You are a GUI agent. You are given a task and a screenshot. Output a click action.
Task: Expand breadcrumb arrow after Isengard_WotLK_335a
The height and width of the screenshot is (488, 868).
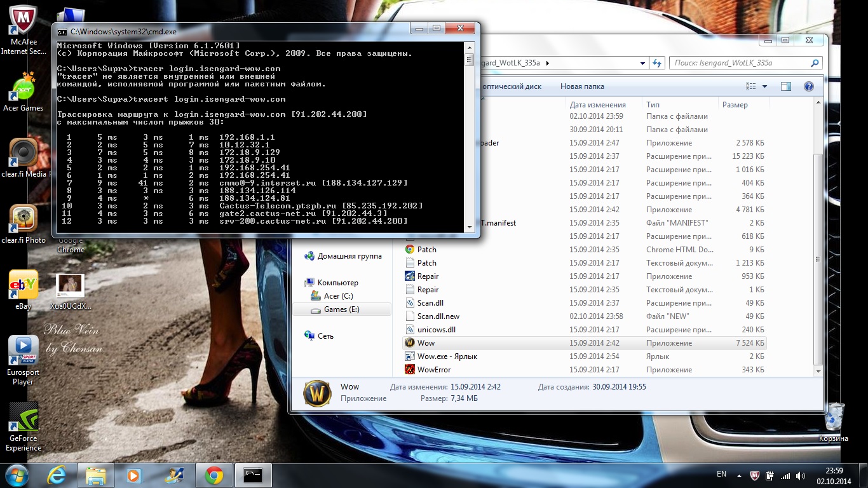pyautogui.click(x=547, y=63)
